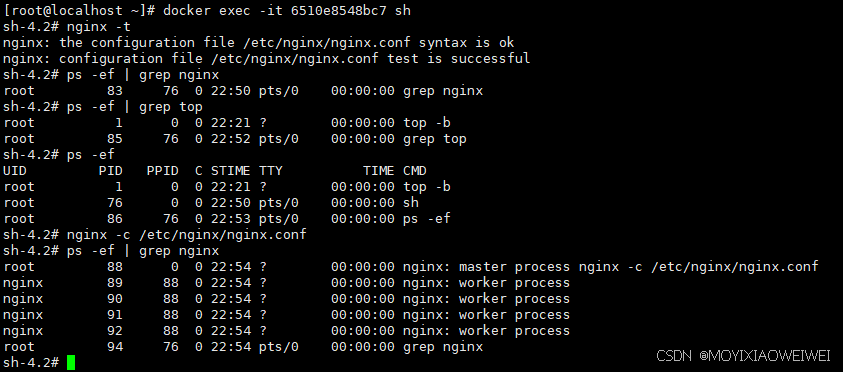Click the 'test is successful' output line
Viewport: 843px width, 372px height.
[x=267, y=59]
